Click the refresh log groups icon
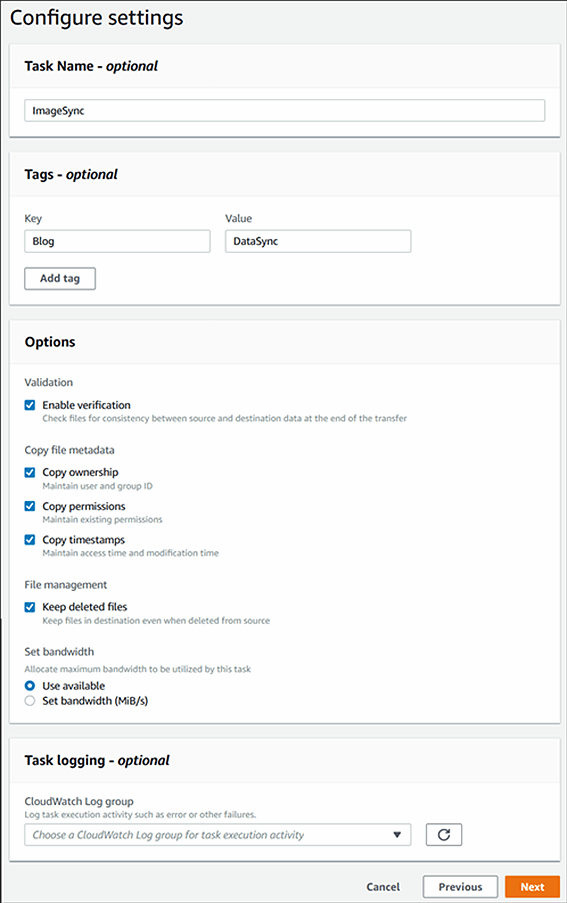 click(444, 834)
